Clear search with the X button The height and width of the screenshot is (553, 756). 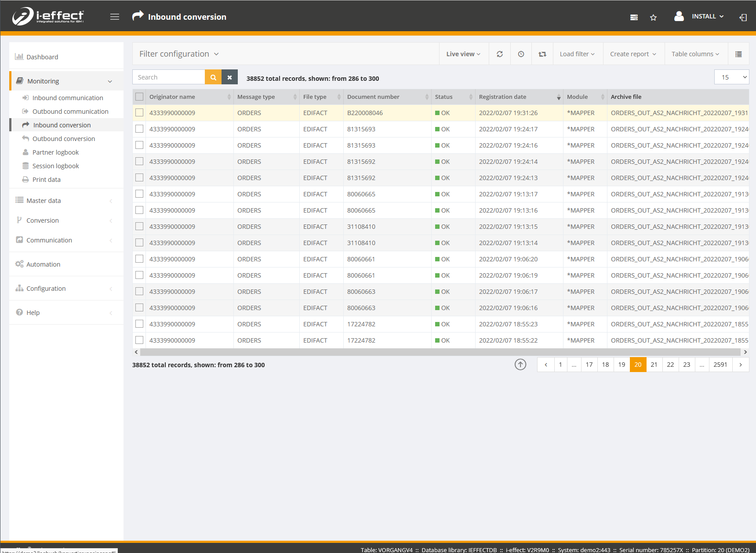pyautogui.click(x=229, y=77)
